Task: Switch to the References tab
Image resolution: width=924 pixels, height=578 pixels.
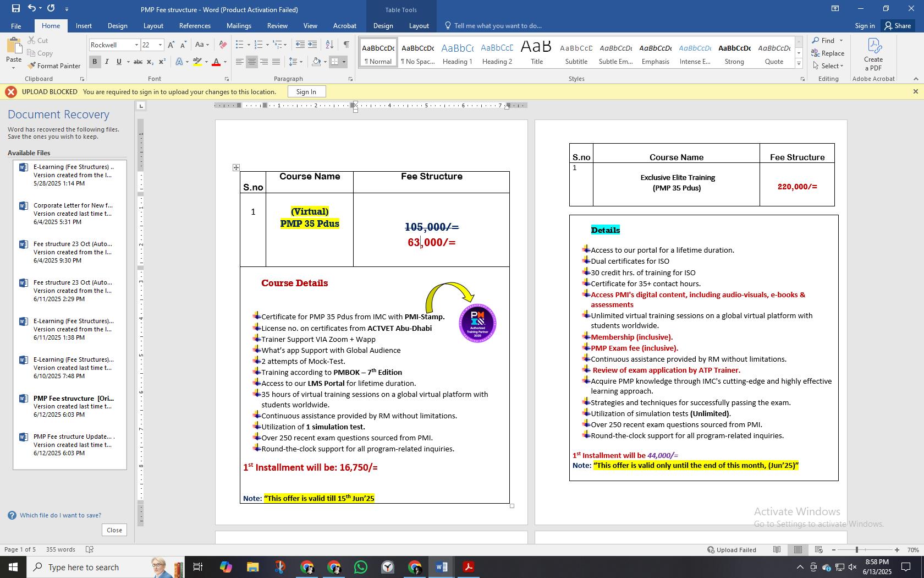Action: click(195, 26)
